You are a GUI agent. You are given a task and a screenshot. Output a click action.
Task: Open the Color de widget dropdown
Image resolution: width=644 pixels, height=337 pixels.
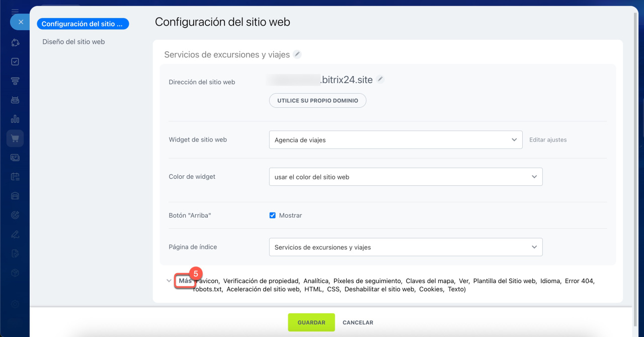[406, 177]
